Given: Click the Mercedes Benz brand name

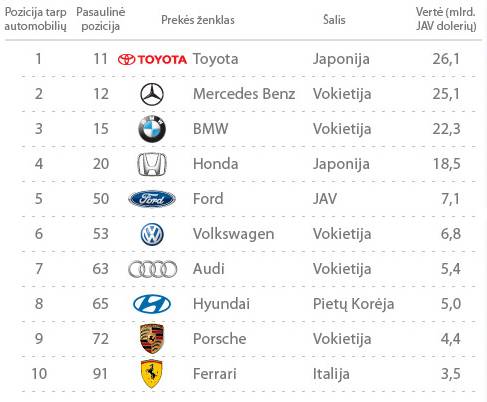Looking at the screenshot, I should (x=244, y=94).
